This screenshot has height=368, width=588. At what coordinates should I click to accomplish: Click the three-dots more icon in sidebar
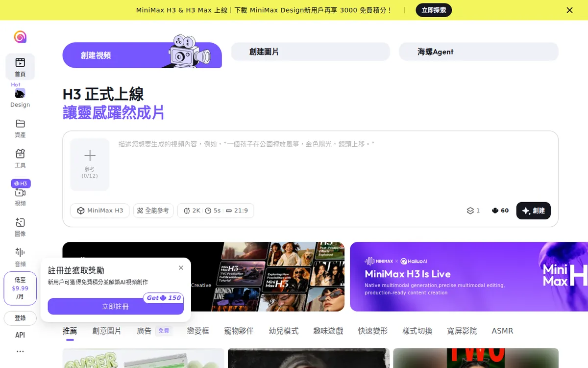[20, 351]
